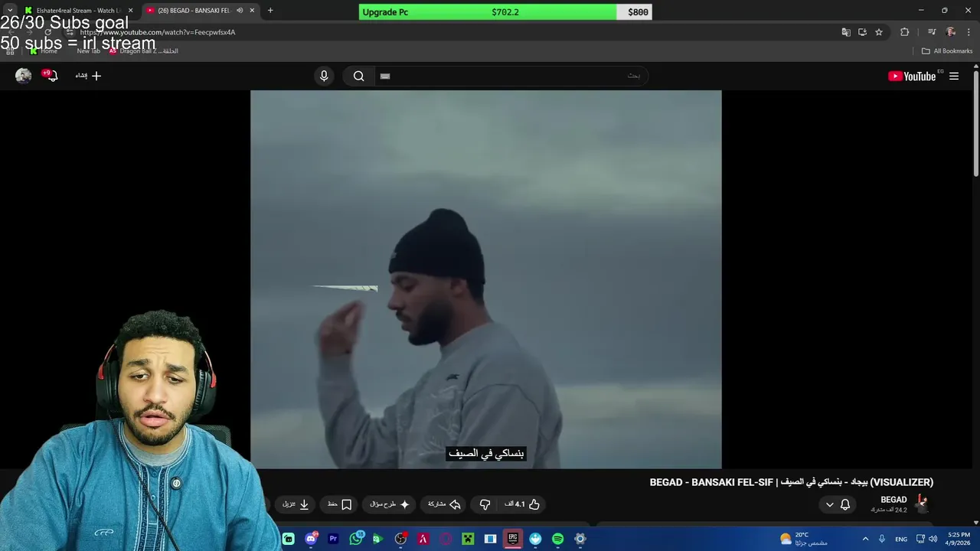Click the Upgrade Pc donation progress bar
This screenshot has width=980, height=551.
coord(505,12)
